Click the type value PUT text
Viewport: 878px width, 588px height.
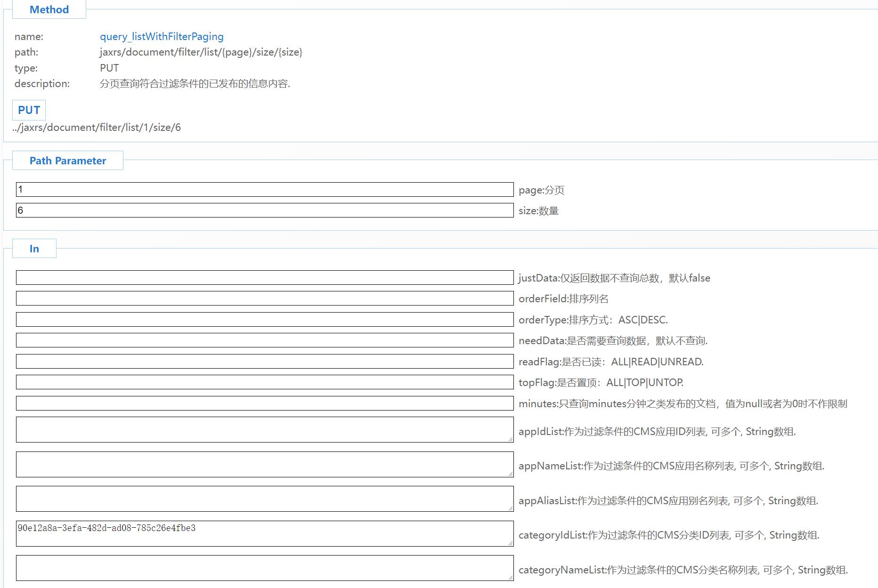click(109, 68)
